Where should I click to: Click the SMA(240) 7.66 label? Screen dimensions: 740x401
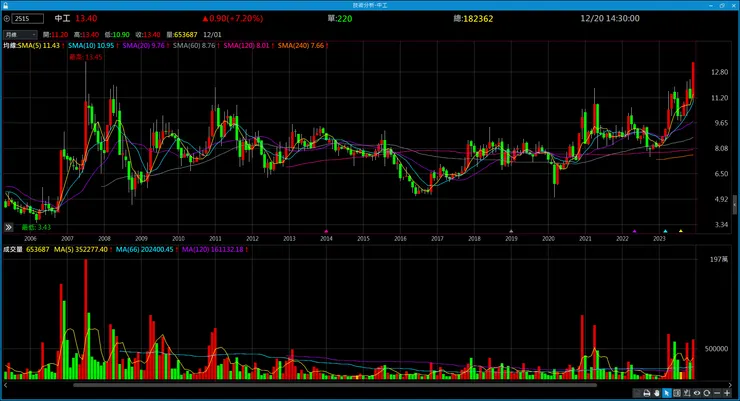[x=301, y=46]
